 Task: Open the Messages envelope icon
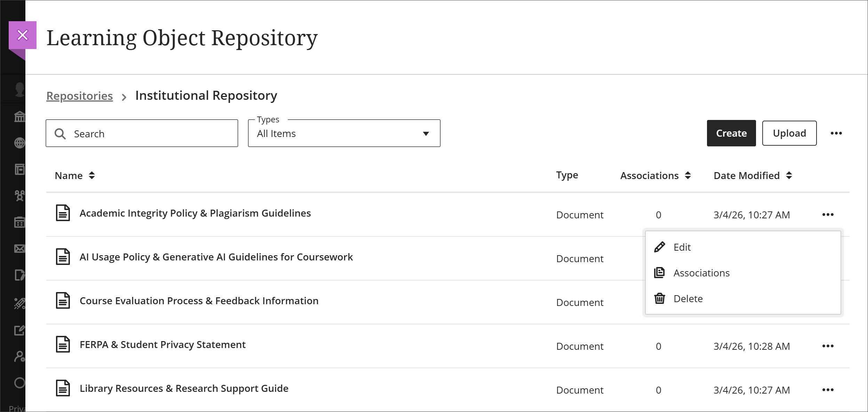pyautogui.click(x=20, y=249)
